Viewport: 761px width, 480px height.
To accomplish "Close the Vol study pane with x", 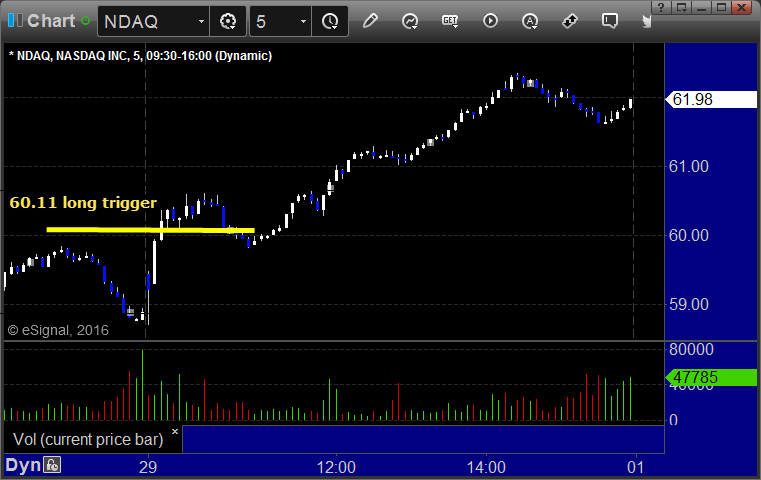I will click(x=175, y=431).
